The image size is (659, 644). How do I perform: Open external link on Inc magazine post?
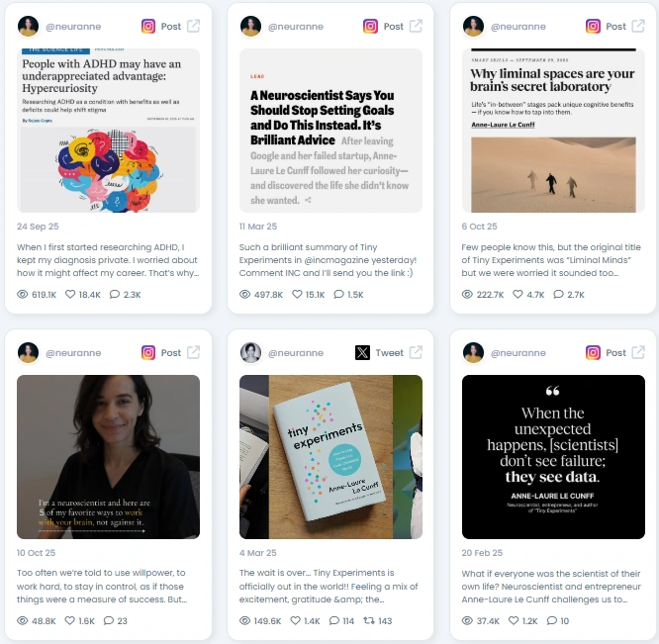416,26
